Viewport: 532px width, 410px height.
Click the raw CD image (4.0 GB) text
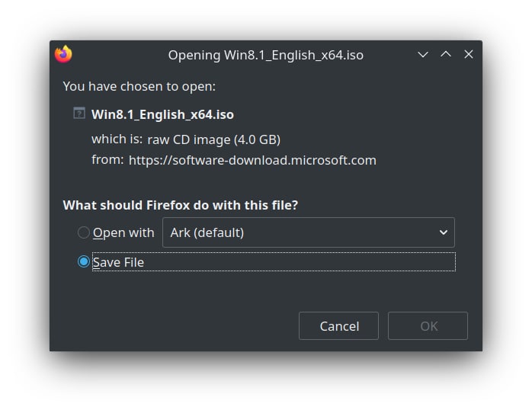tap(213, 139)
